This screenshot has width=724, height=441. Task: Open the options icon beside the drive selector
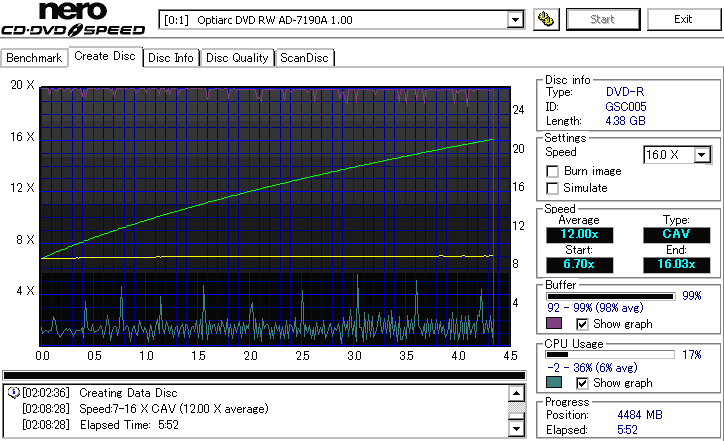click(x=546, y=19)
